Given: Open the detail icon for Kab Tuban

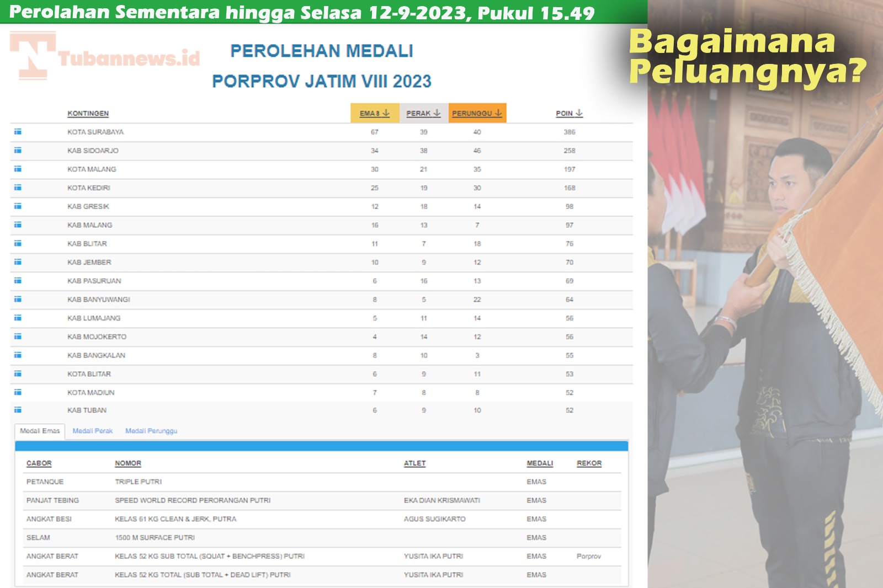Looking at the screenshot, I should click(18, 410).
